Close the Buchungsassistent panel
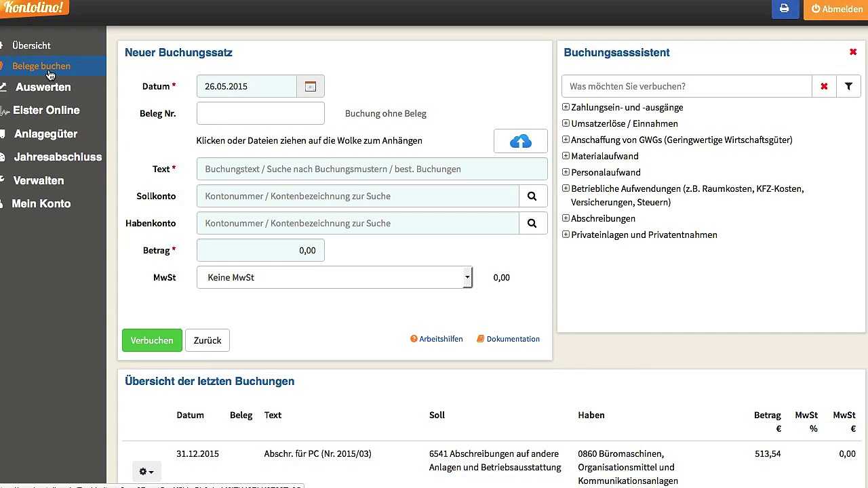 (853, 52)
